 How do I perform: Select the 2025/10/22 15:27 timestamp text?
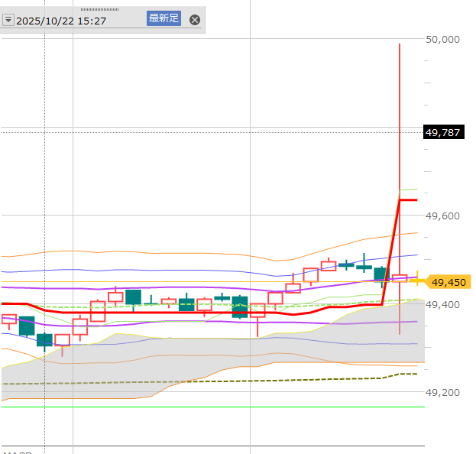(64, 20)
